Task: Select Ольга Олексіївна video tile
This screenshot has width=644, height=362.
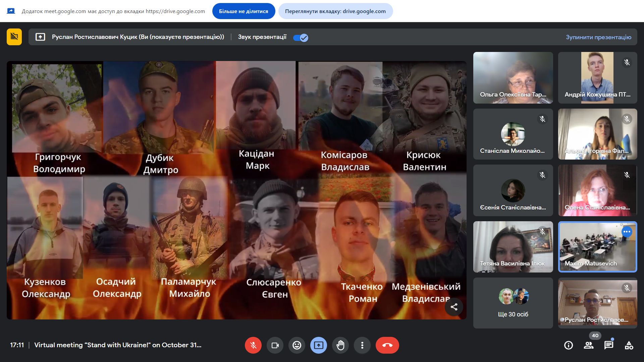Action: [x=513, y=78]
